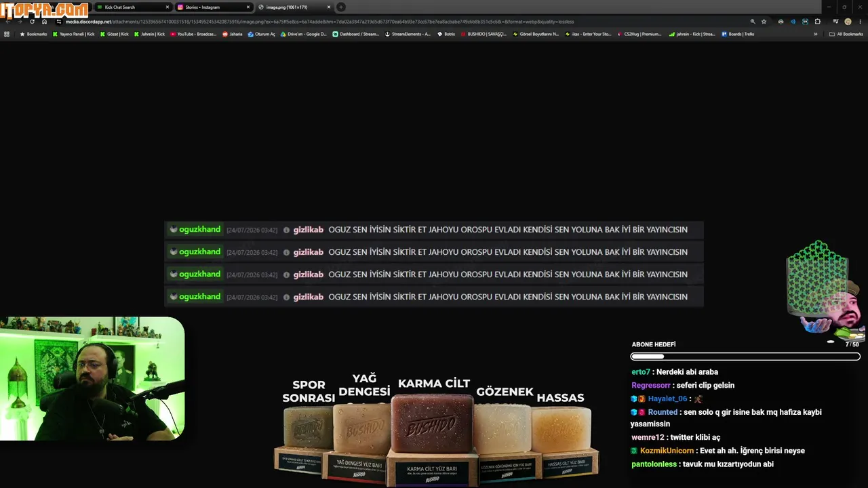This screenshot has height=488, width=868.
Task: Open the StreamElements bookmark
Action: click(x=408, y=34)
